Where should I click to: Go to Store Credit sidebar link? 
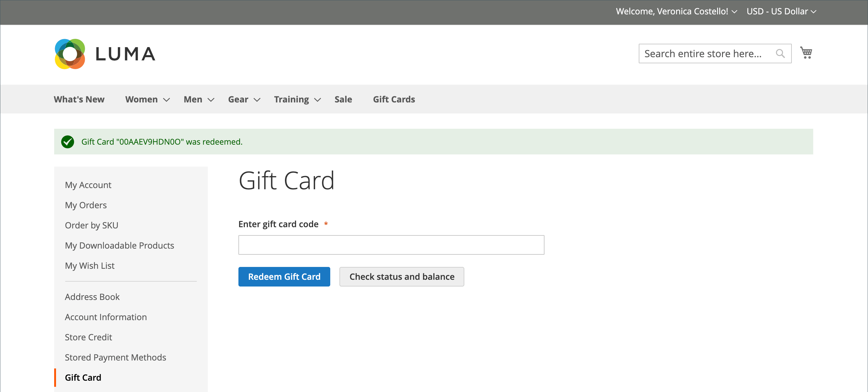[88, 337]
